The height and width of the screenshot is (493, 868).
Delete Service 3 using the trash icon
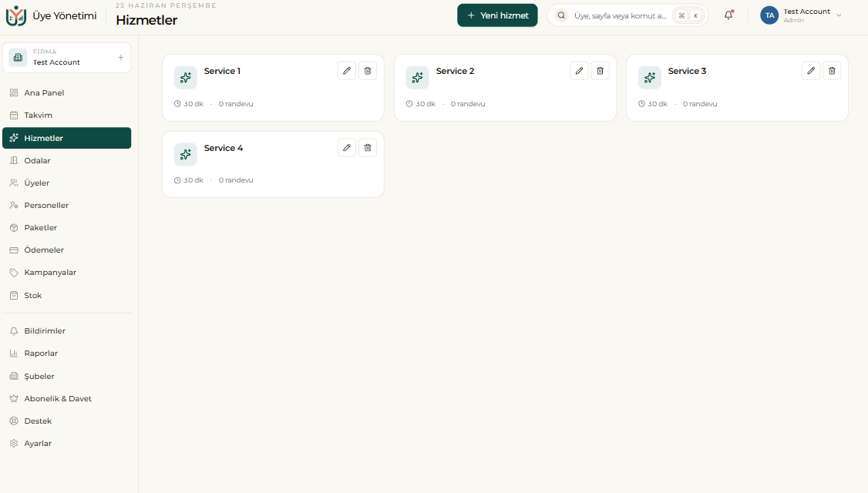pyautogui.click(x=832, y=71)
